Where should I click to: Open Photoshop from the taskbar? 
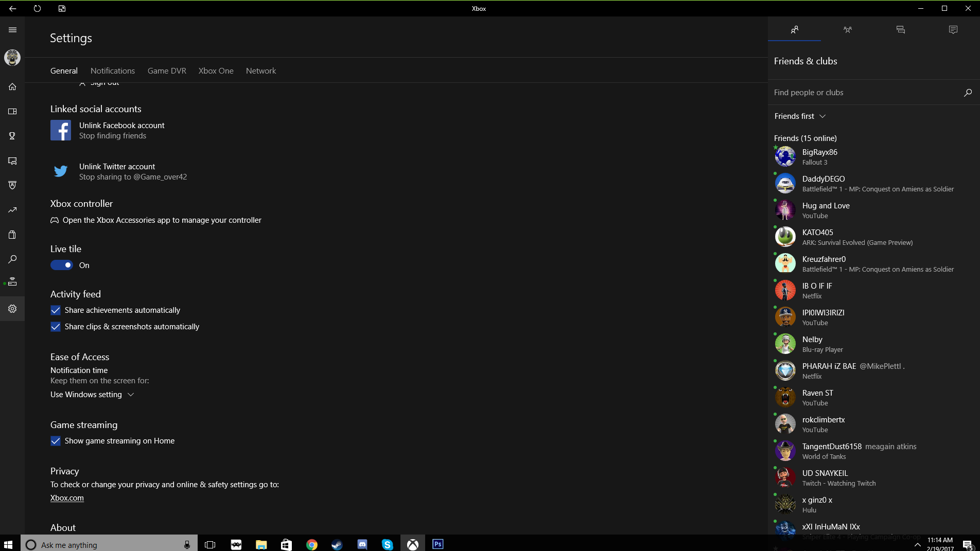(x=437, y=544)
